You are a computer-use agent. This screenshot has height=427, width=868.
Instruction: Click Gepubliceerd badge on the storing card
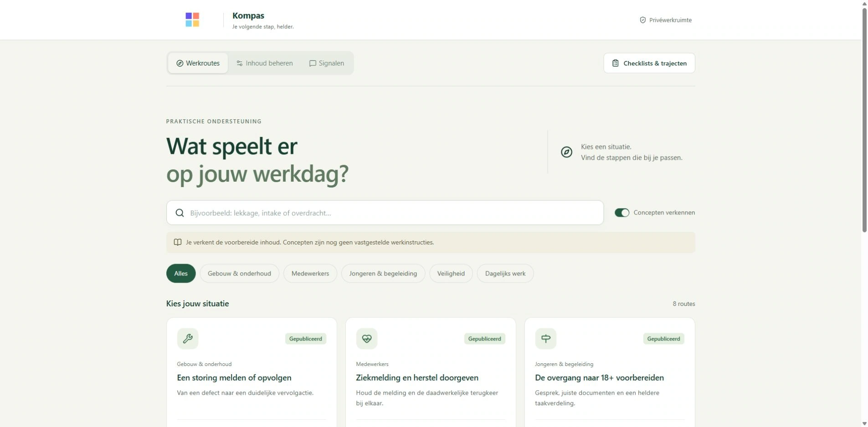(x=306, y=339)
